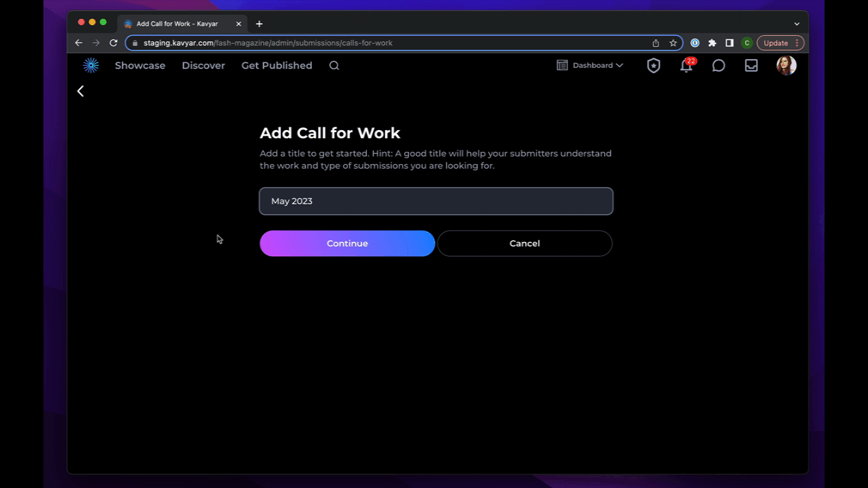
Task: Click the Kavyar logo icon
Action: (91, 65)
